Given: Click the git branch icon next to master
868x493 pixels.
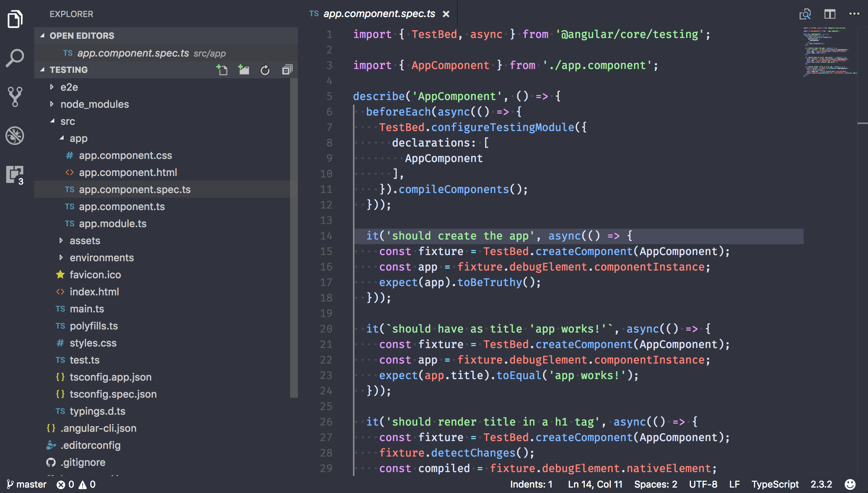Looking at the screenshot, I should 10,484.
